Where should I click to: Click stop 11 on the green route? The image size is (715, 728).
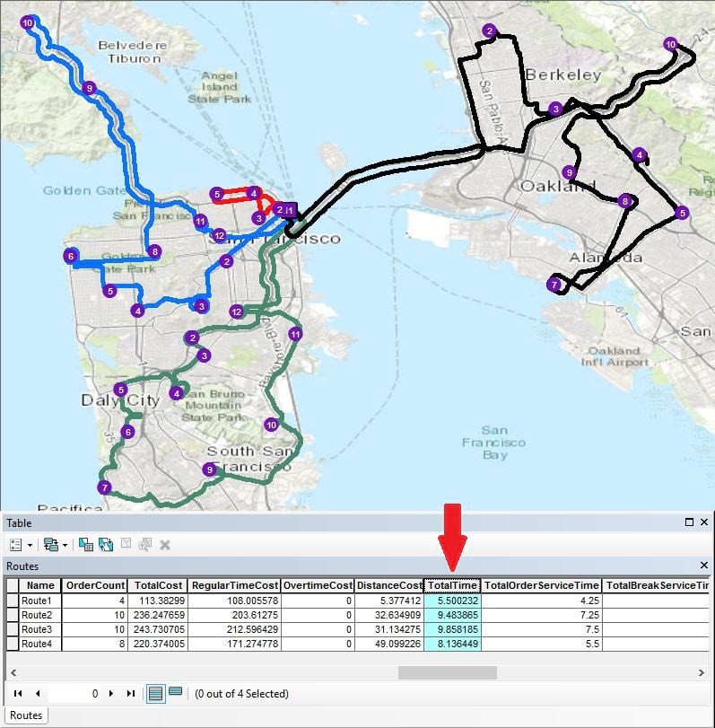pos(295,334)
